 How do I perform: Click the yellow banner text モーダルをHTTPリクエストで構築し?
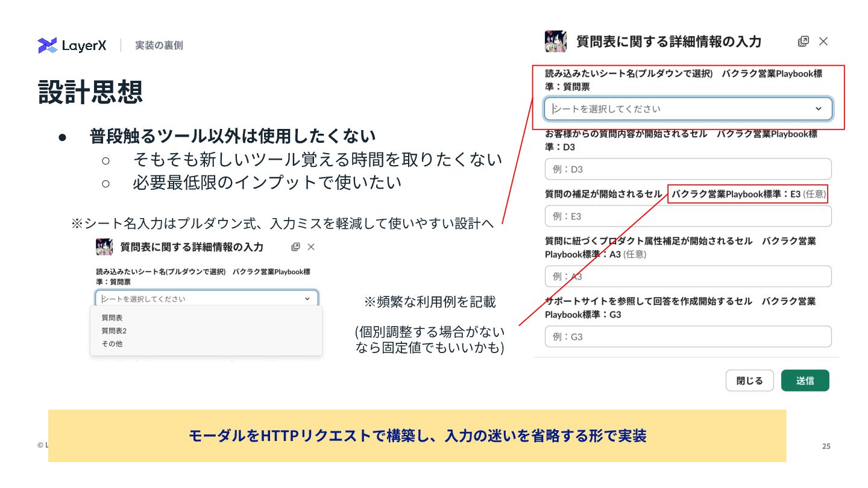(x=417, y=436)
